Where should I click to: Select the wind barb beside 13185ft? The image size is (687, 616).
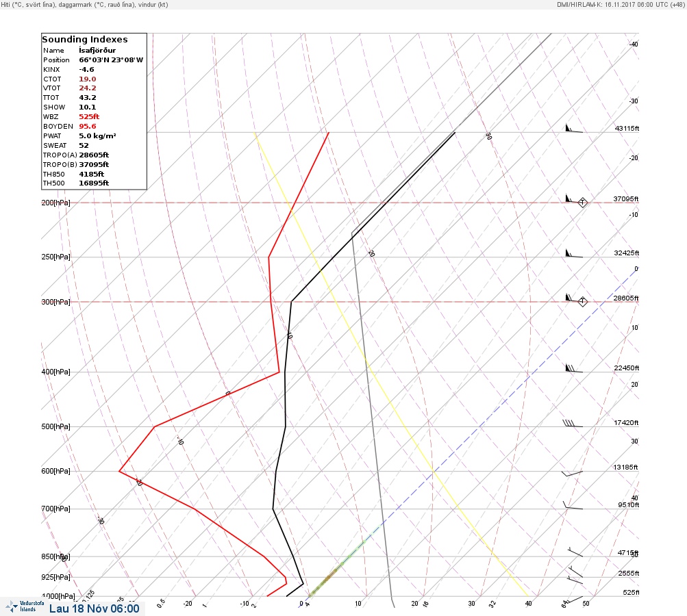coord(572,473)
